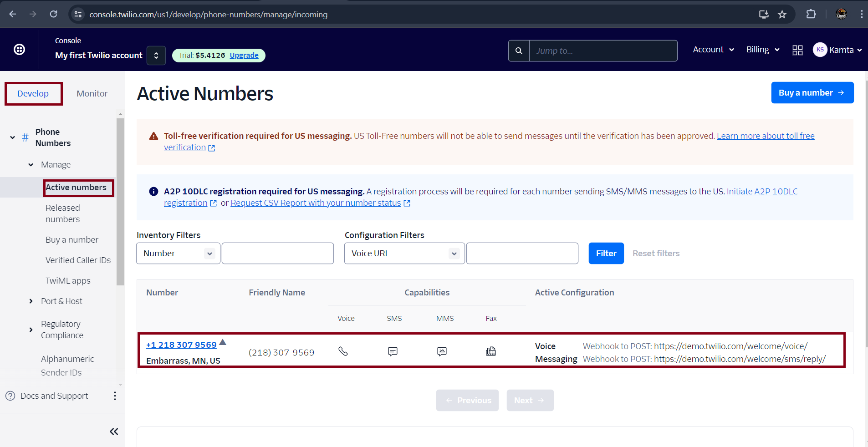Image resolution: width=868 pixels, height=447 pixels.
Task: Open the products grid icon in header
Action: tap(797, 50)
